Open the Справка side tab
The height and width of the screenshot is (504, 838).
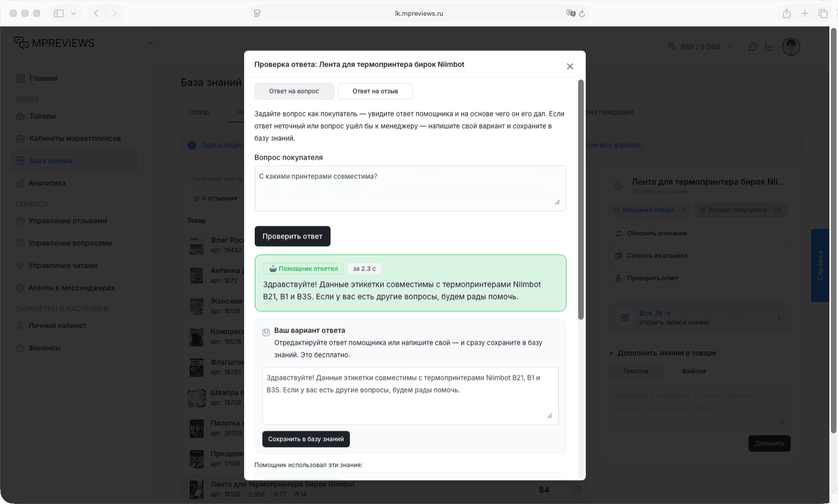pos(820,265)
